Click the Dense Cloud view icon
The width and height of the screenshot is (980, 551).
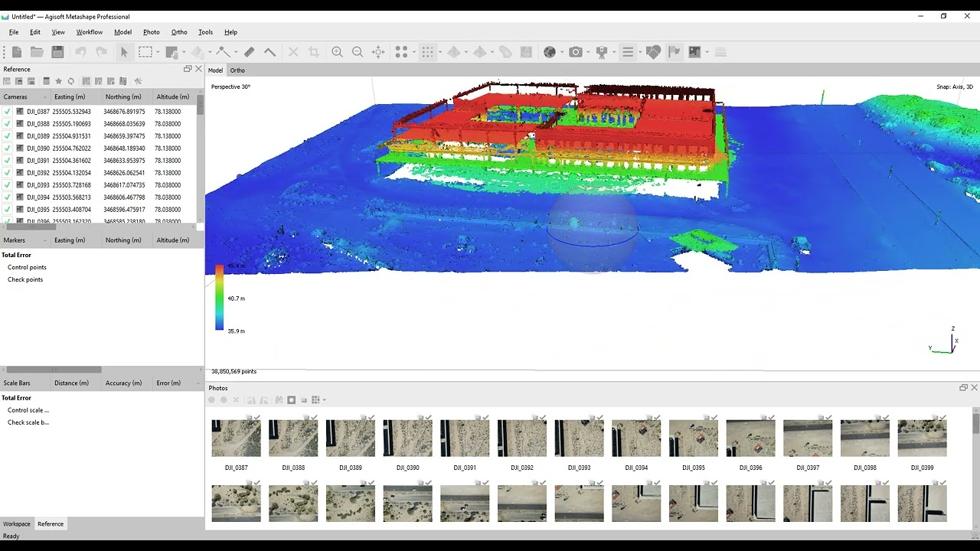427,52
